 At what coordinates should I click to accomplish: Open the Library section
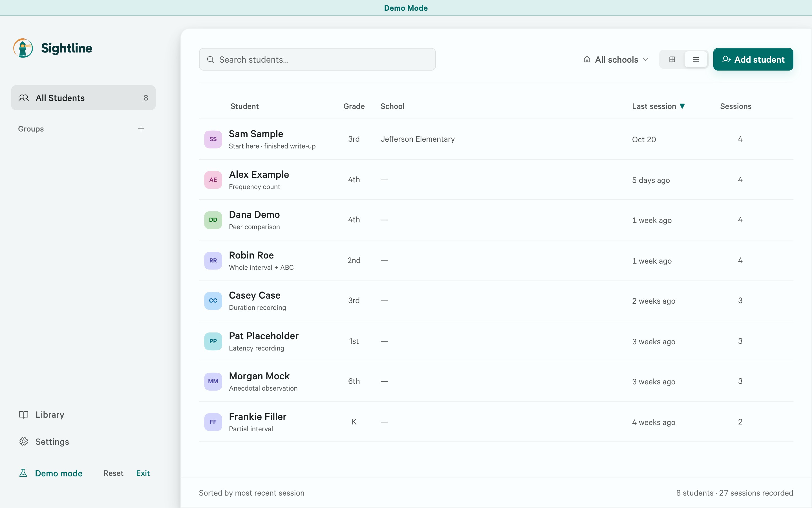click(42, 415)
